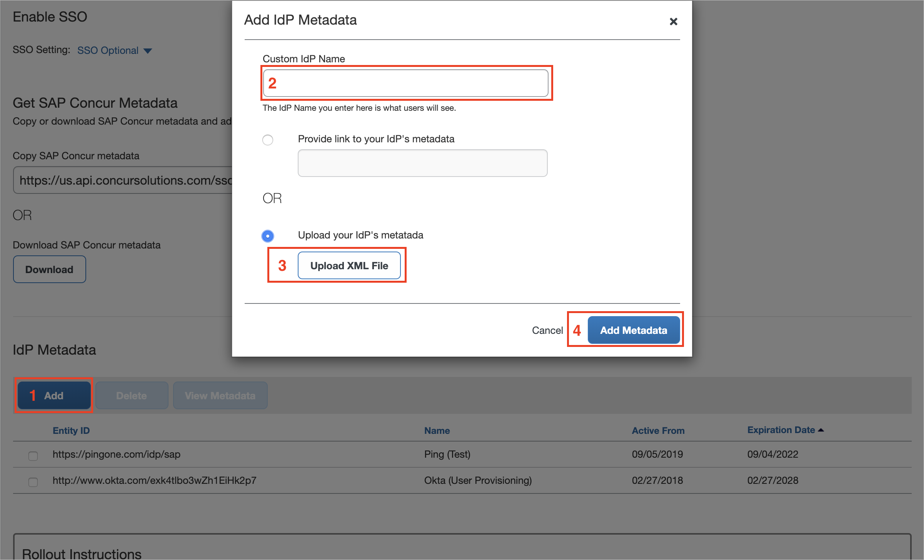This screenshot has width=924, height=560.
Task: Click the Add Metadata confirmation button
Action: tap(632, 329)
